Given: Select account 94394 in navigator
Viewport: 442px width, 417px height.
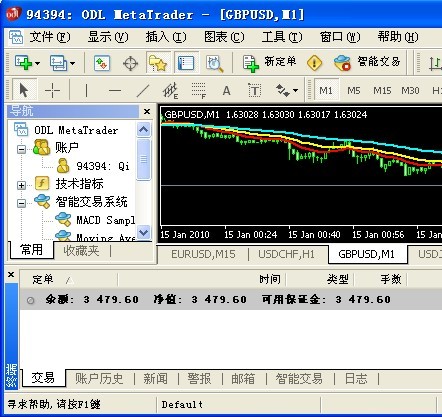Looking at the screenshot, I should pyautogui.click(x=103, y=166).
